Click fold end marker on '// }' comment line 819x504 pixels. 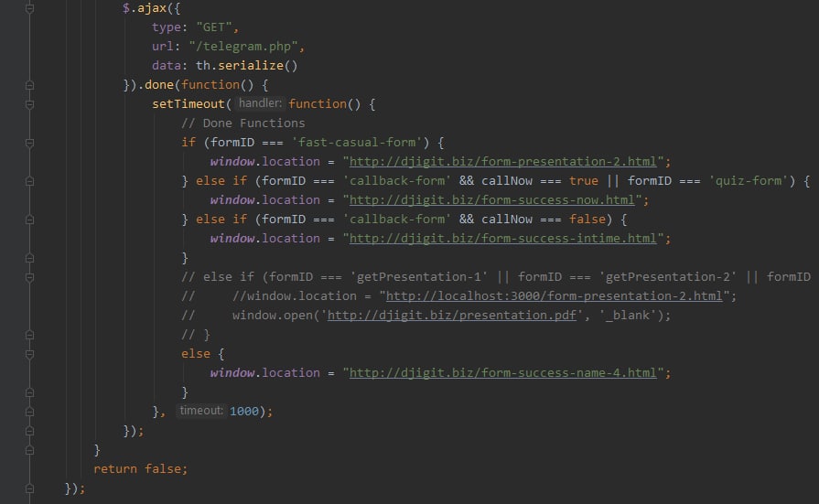pos(30,335)
